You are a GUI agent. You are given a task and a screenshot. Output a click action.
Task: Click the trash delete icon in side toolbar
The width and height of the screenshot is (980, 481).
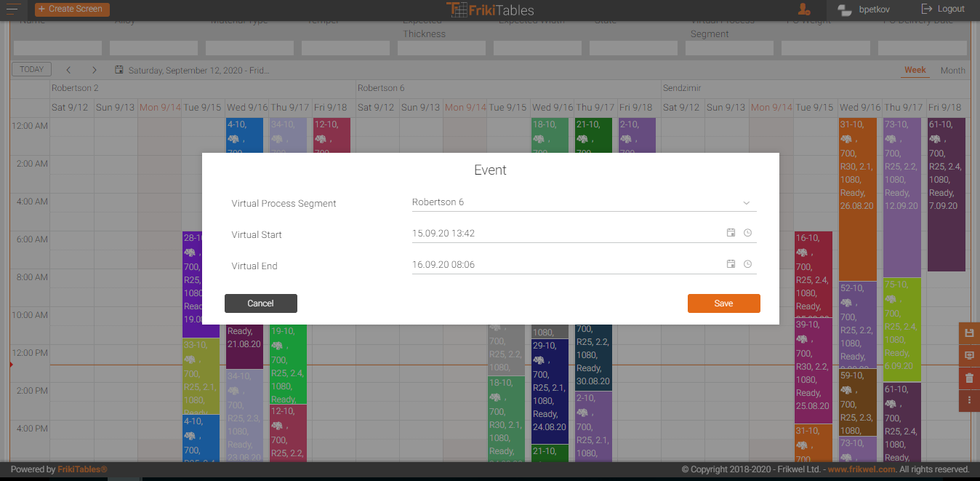(968, 378)
